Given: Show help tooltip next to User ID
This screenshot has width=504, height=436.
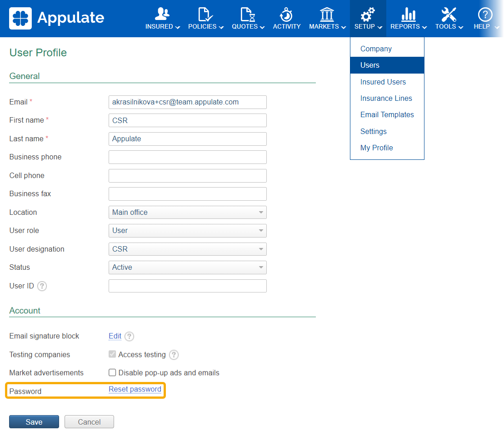Looking at the screenshot, I should pyautogui.click(x=42, y=286).
